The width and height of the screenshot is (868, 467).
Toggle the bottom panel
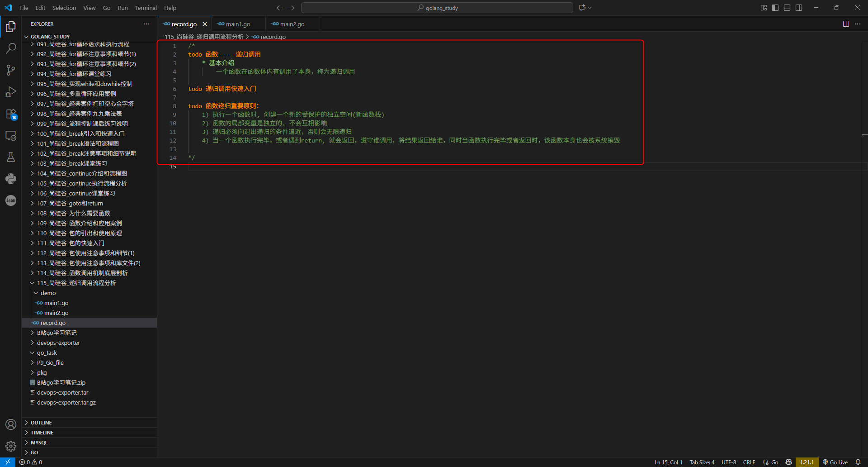coord(787,8)
